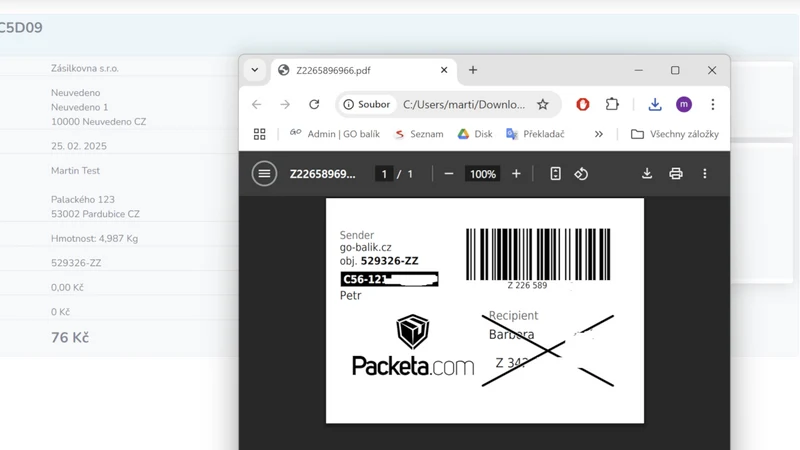Open the Disk bookmark
Viewport: 800px width, 450px height.
tap(475, 134)
